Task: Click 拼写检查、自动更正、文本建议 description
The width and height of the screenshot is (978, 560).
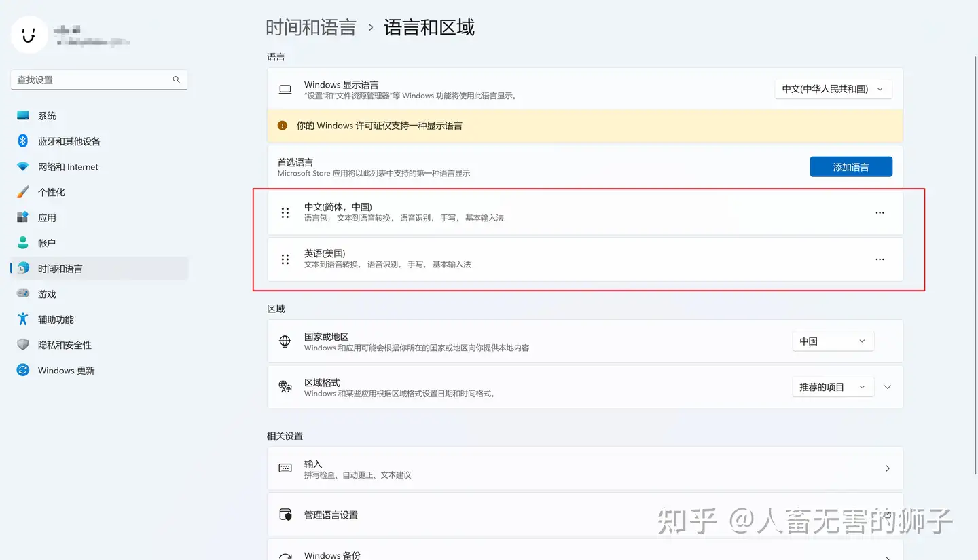Action: coord(357,475)
